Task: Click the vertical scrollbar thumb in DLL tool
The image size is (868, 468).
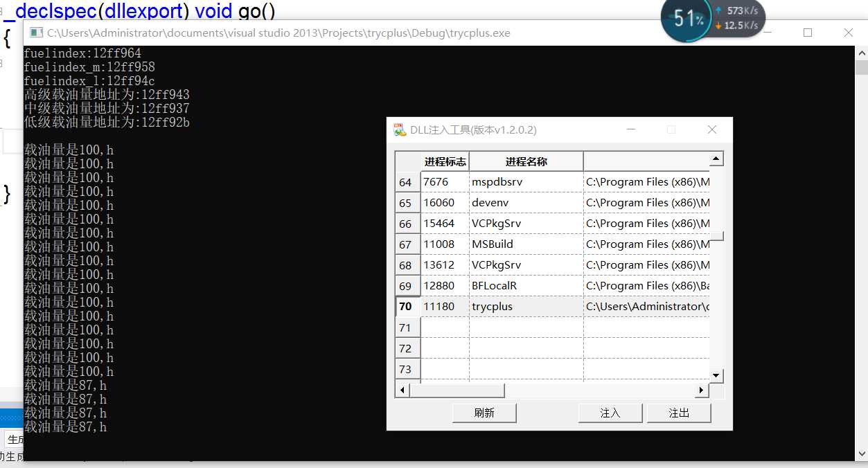Action: 717,235
